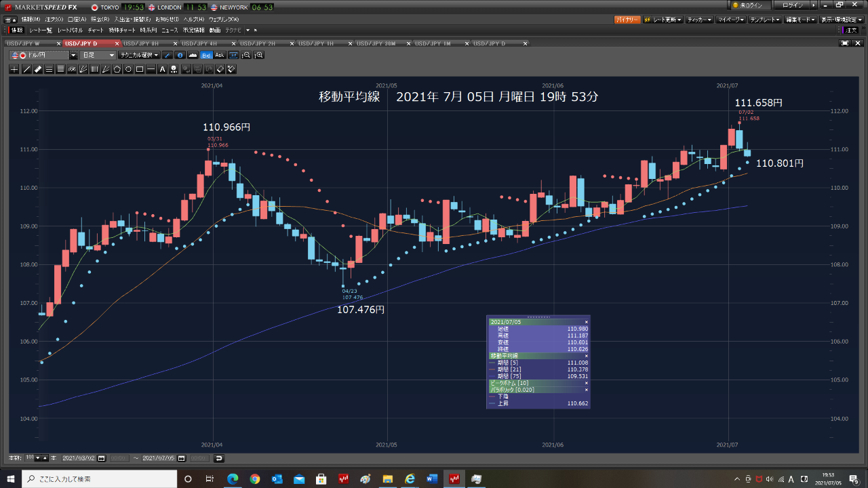868x488 pixels.
Task: Select the pentagon shape drawing tool
Action: click(117, 69)
